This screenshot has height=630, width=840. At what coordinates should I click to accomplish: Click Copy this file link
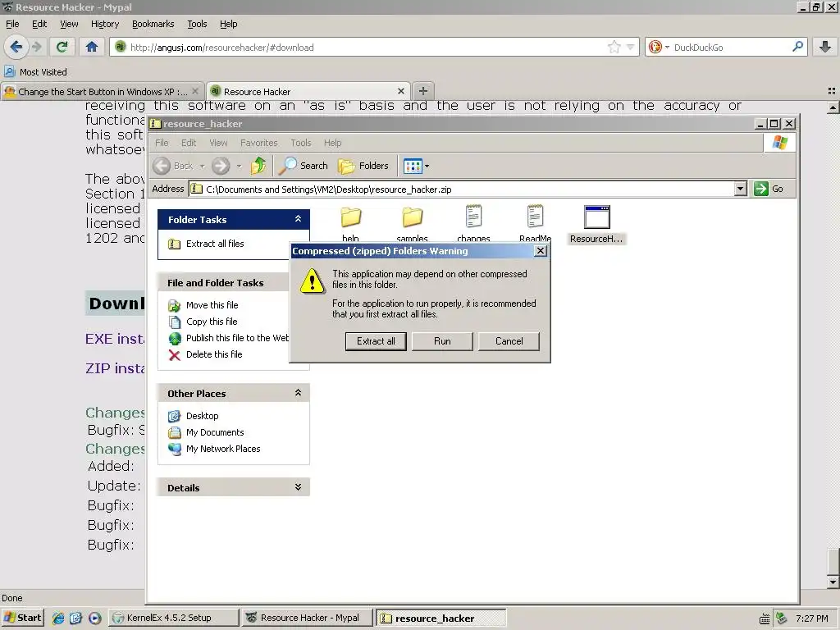[212, 322]
